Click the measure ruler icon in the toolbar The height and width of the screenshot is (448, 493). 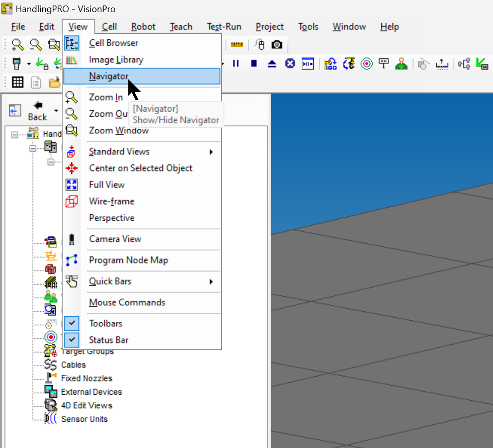pyautogui.click(x=237, y=45)
